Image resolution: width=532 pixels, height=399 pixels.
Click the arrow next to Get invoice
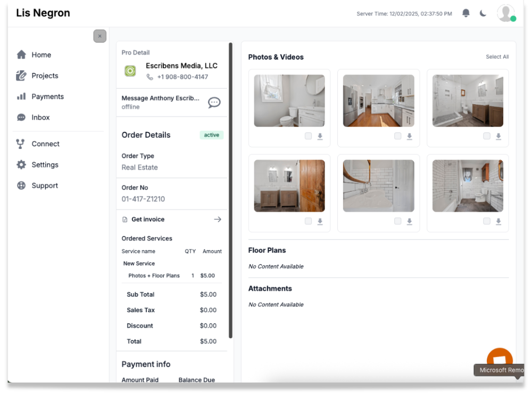(x=218, y=219)
